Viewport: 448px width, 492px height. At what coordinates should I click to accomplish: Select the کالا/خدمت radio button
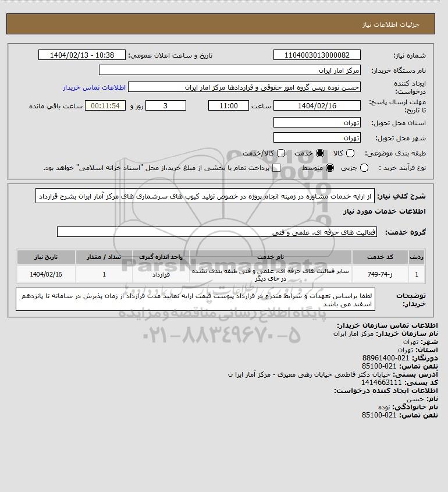click(281, 153)
